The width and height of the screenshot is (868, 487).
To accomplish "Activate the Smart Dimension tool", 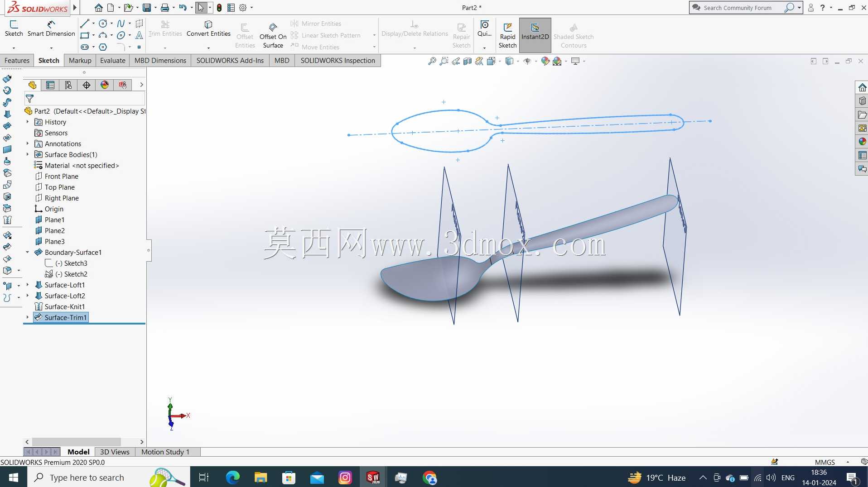I will coord(51,28).
